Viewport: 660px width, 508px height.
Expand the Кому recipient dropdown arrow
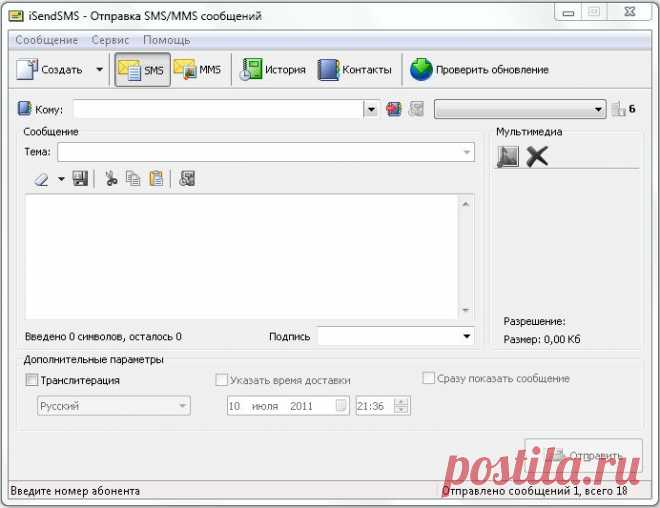point(371,109)
